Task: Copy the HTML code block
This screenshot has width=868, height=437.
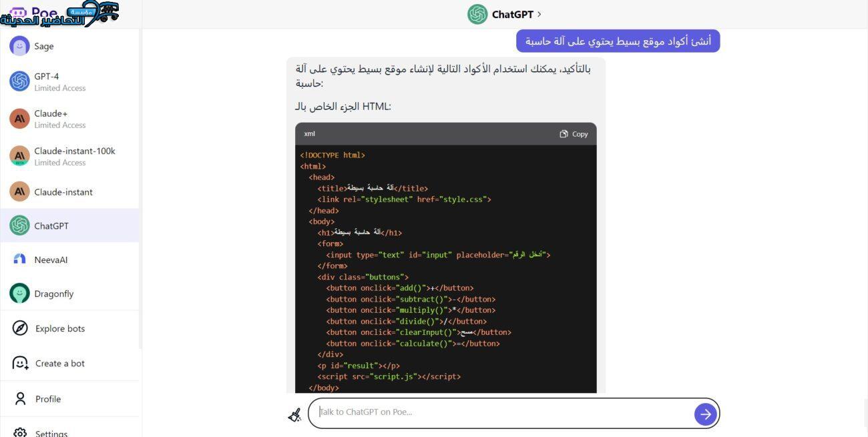Action: tap(574, 134)
